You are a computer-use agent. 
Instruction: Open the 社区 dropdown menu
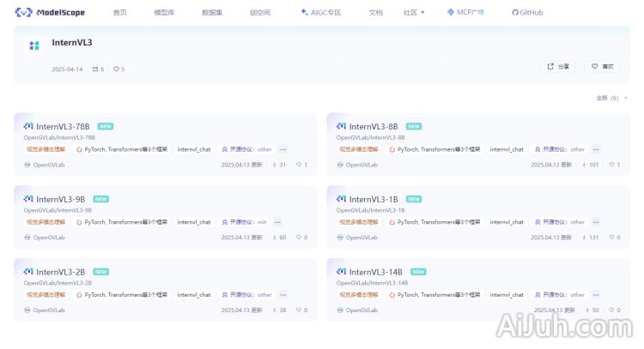(x=414, y=13)
